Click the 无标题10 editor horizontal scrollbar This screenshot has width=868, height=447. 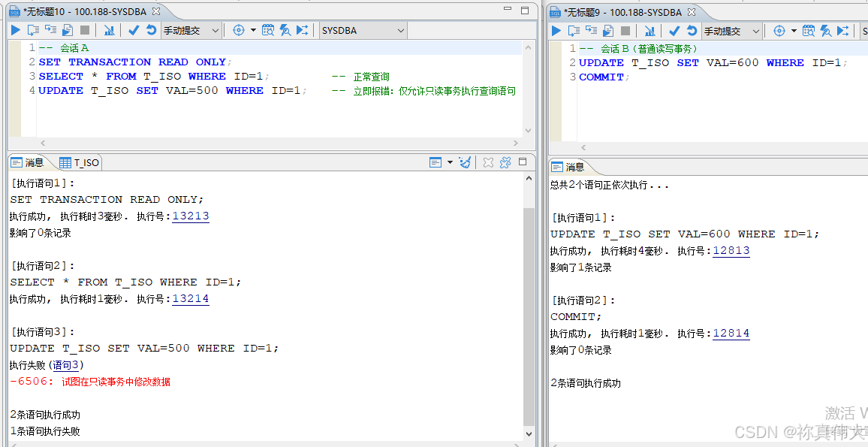pos(279,143)
